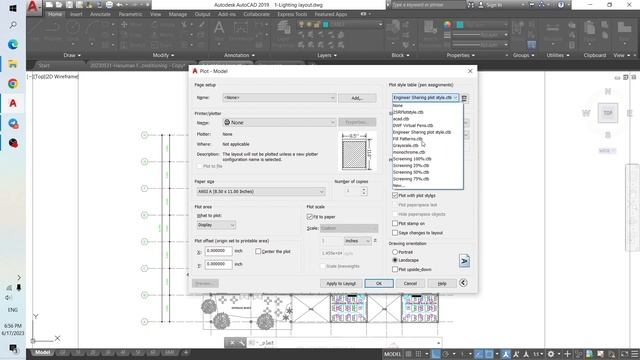Enable Center the plot checkbox
Screen dimensions: 640x360
258,251
